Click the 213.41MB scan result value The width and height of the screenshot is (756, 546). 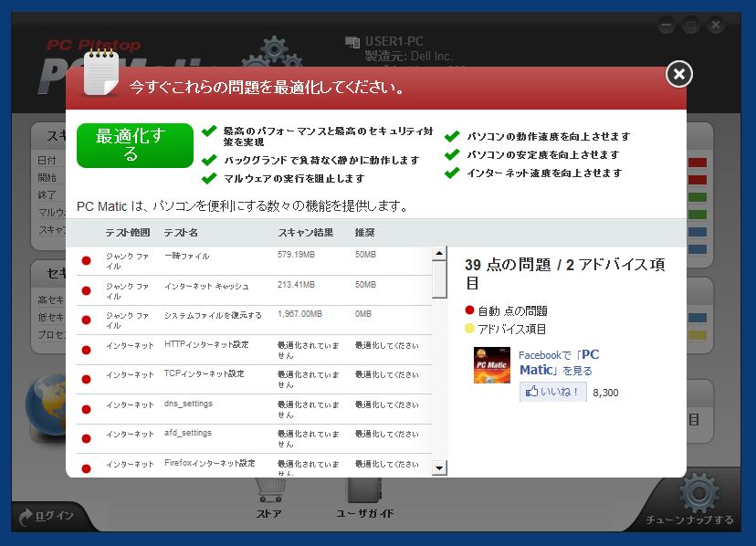296,285
